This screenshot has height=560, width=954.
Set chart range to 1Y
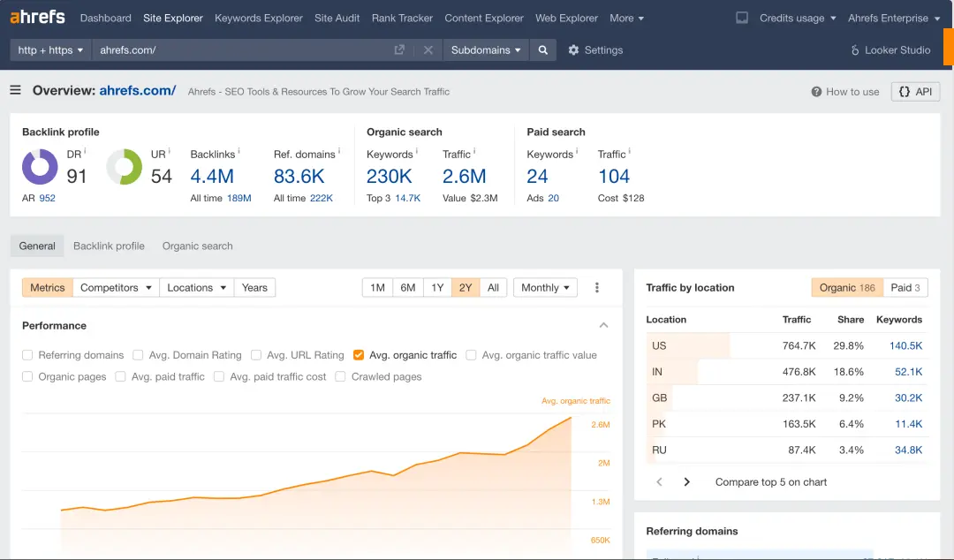click(437, 287)
